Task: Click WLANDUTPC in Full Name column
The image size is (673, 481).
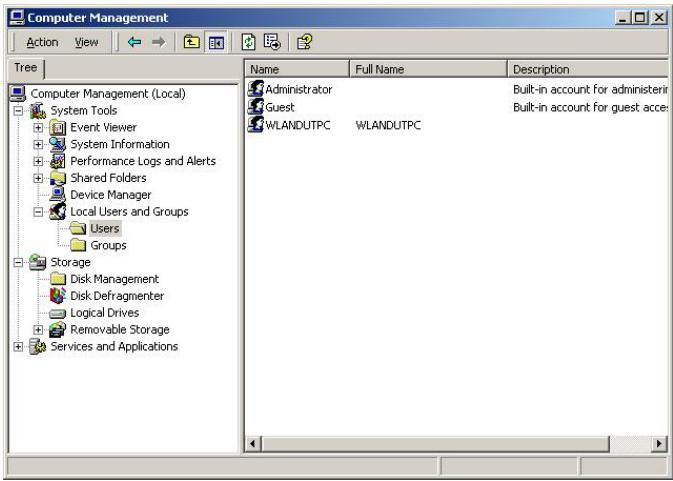Action: click(388, 125)
